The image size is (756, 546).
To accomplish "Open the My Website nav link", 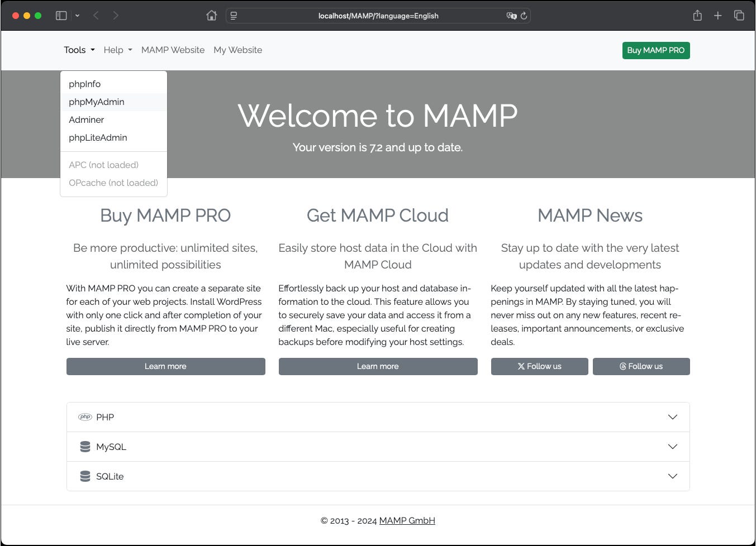I will [237, 50].
